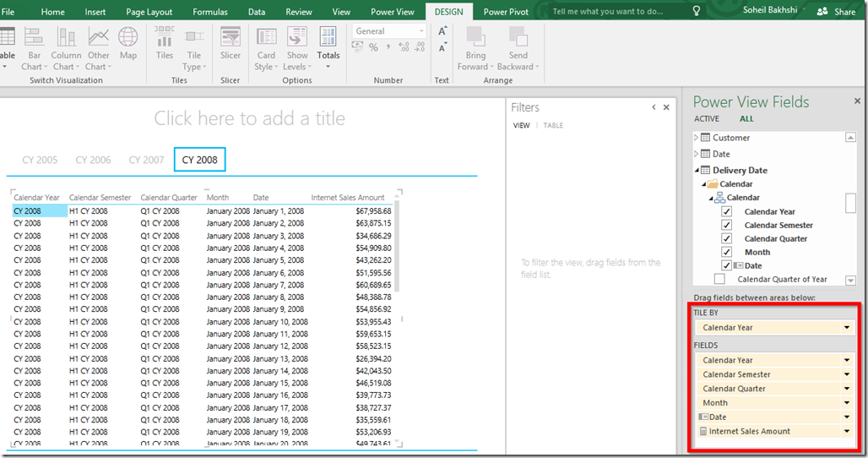Click the title placeholder to add title

pyautogui.click(x=249, y=118)
